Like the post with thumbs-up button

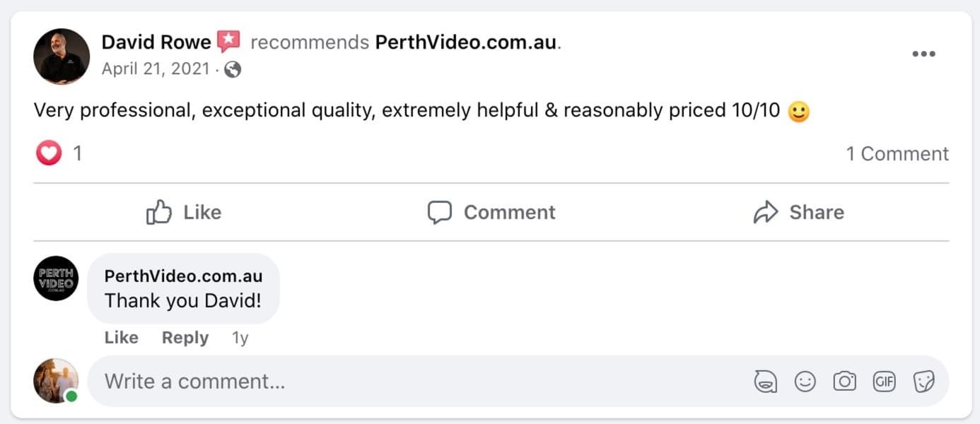[x=184, y=212]
